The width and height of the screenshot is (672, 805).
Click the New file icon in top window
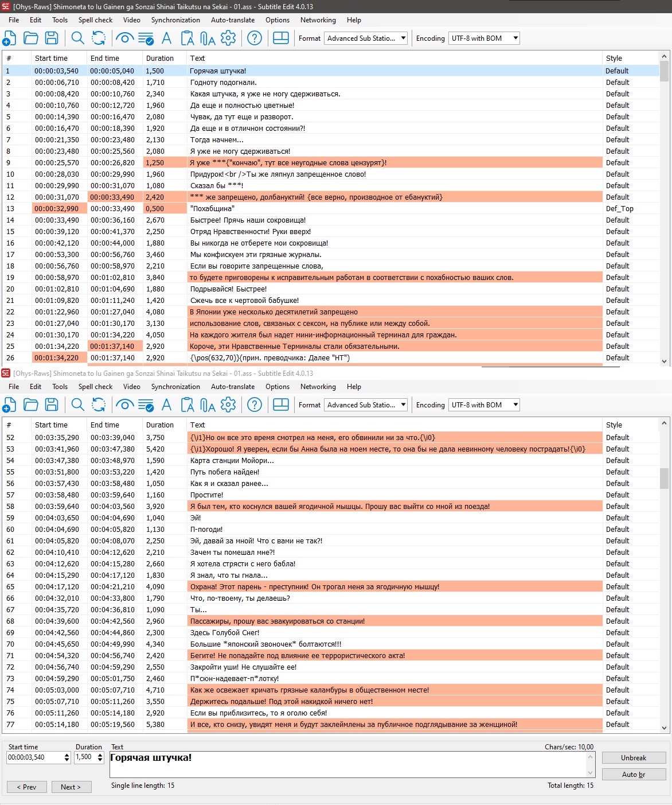point(10,38)
